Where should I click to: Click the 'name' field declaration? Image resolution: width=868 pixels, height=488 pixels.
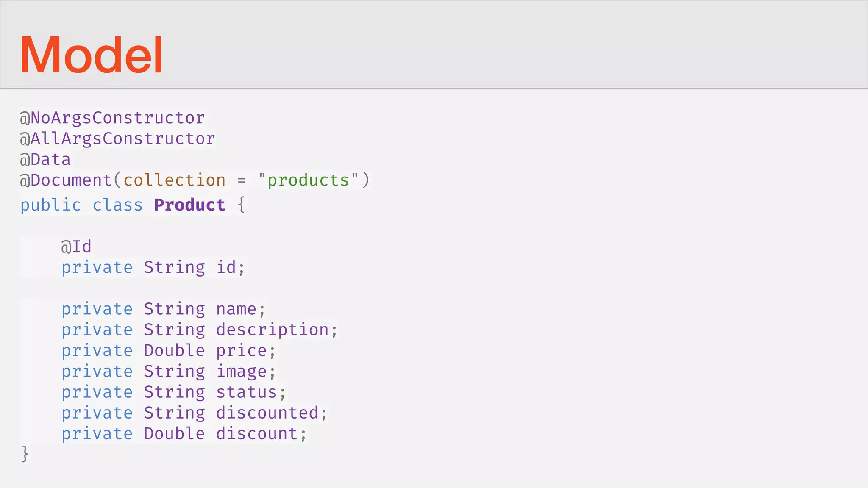click(163, 309)
